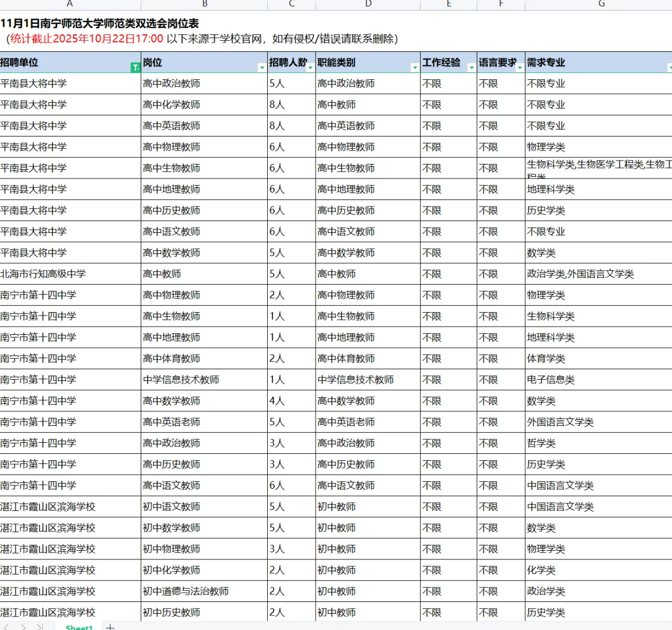Open the 工作经验 column filter dropdown

[x=471, y=68]
